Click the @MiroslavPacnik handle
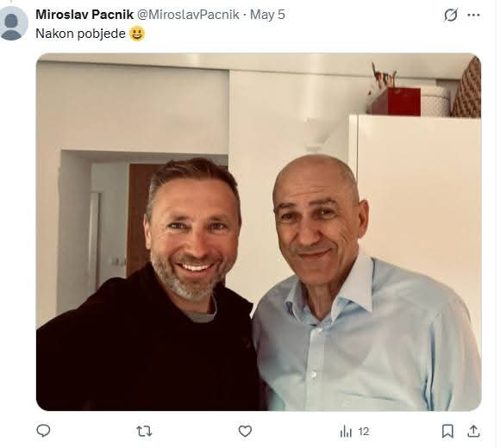 point(188,15)
